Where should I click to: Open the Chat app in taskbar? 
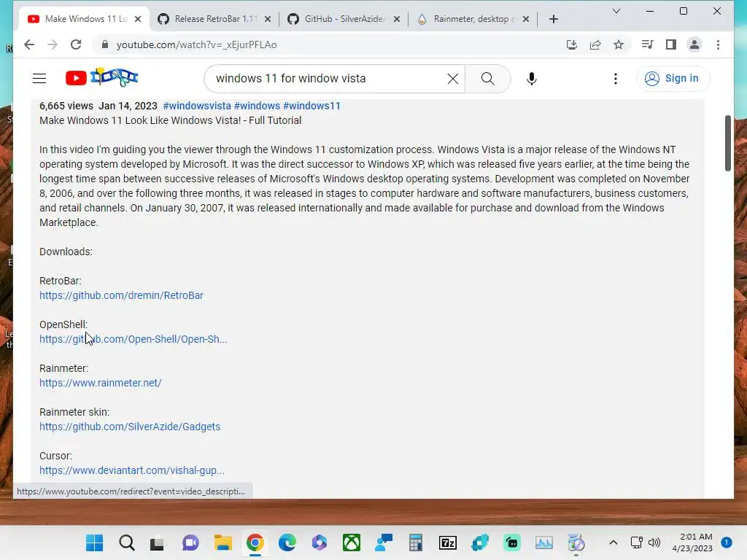click(x=190, y=542)
